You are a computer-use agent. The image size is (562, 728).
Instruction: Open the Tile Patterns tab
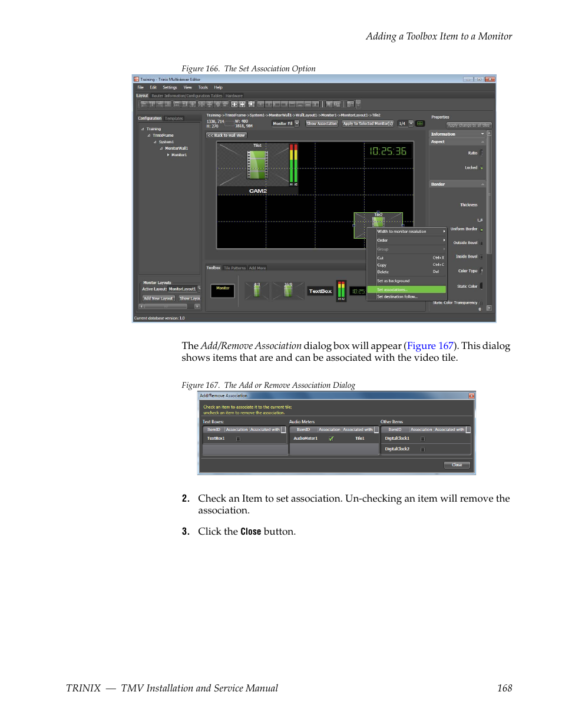[234, 268]
